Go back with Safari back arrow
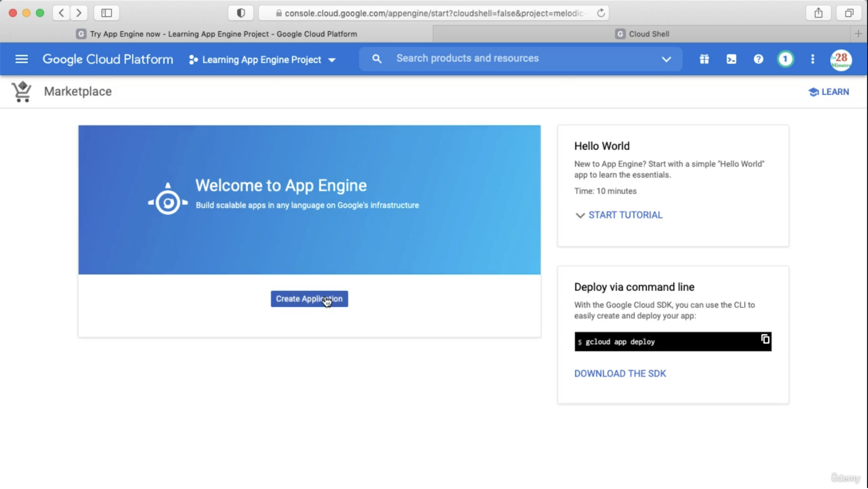The height and width of the screenshot is (489, 868). [x=61, y=13]
